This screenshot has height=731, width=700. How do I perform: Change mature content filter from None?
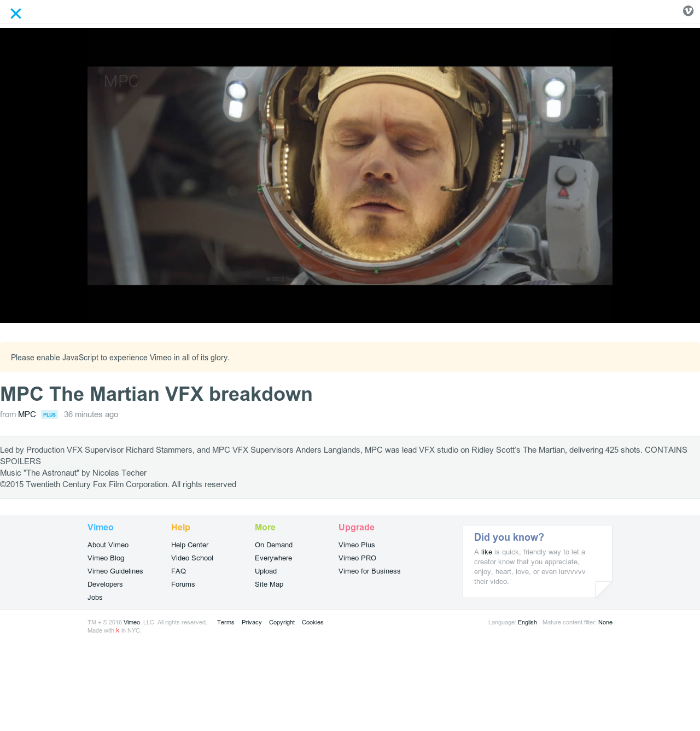[605, 622]
